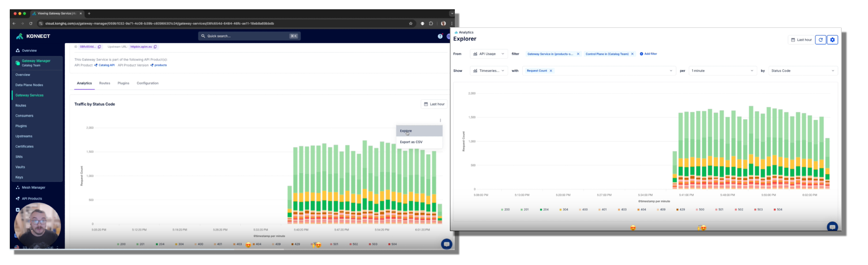Open the help question mark icon
868x265 pixels.
click(x=440, y=36)
